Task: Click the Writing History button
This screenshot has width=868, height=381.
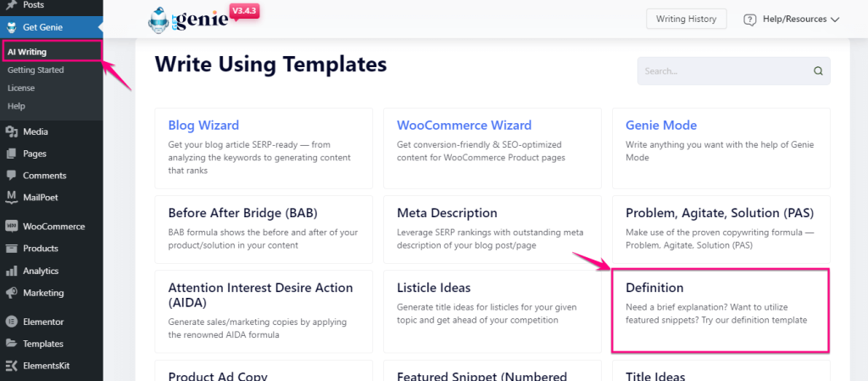Action: (x=687, y=19)
